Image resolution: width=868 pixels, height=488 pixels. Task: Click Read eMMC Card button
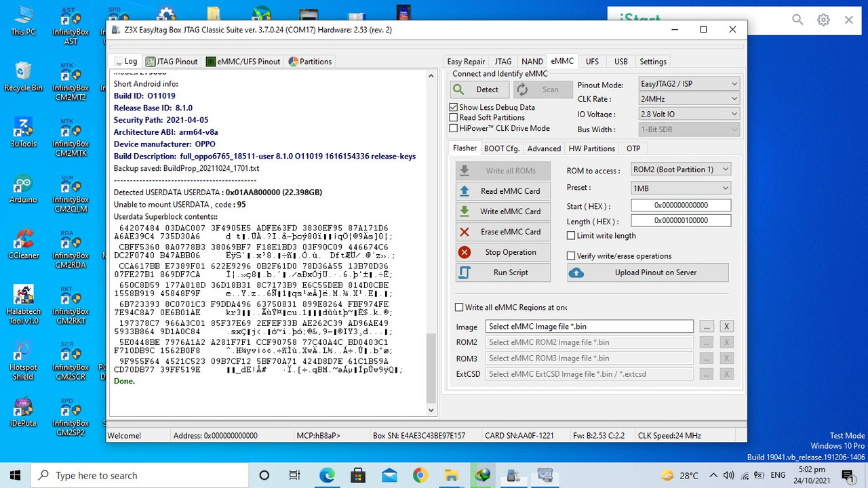(502, 191)
